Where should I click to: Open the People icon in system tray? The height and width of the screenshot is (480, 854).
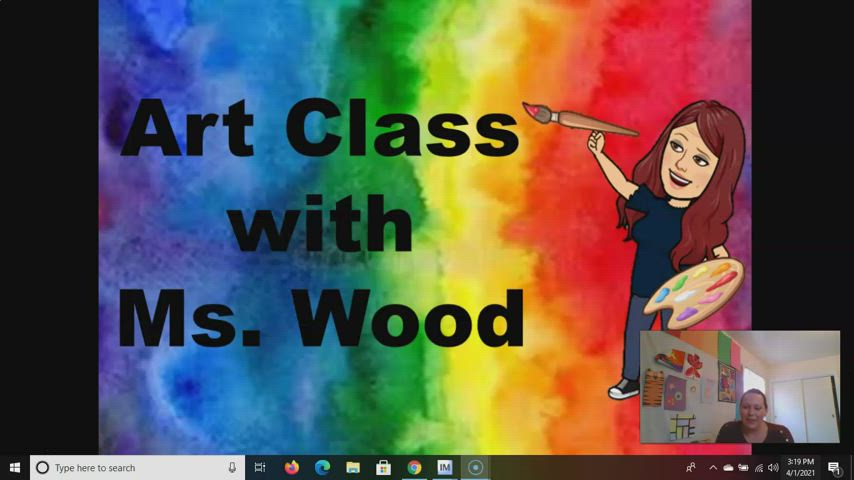pos(691,467)
